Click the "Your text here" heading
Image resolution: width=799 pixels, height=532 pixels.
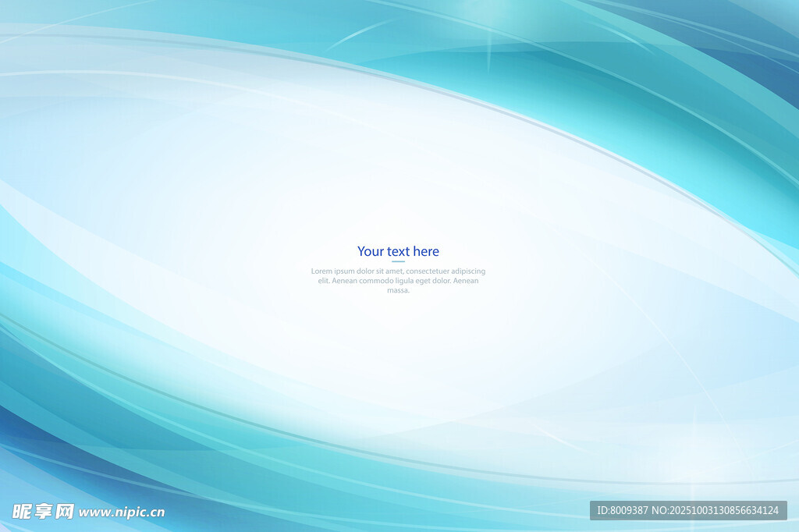click(398, 251)
